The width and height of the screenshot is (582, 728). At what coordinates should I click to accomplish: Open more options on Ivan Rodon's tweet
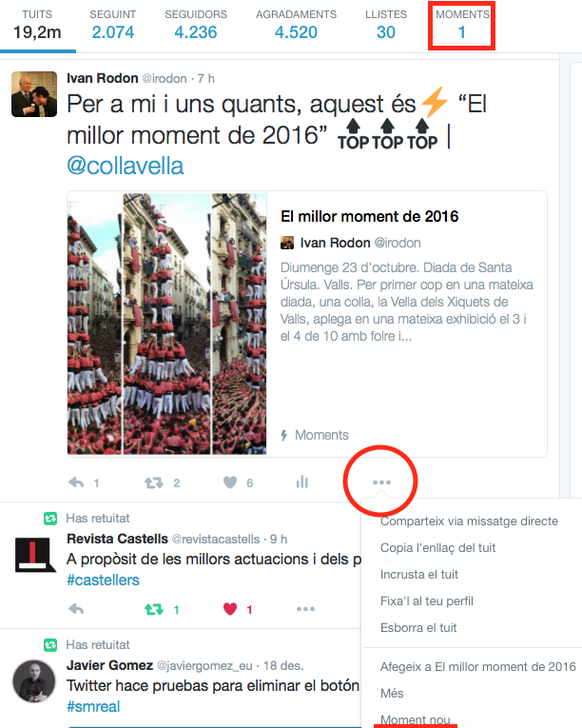coord(381,482)
